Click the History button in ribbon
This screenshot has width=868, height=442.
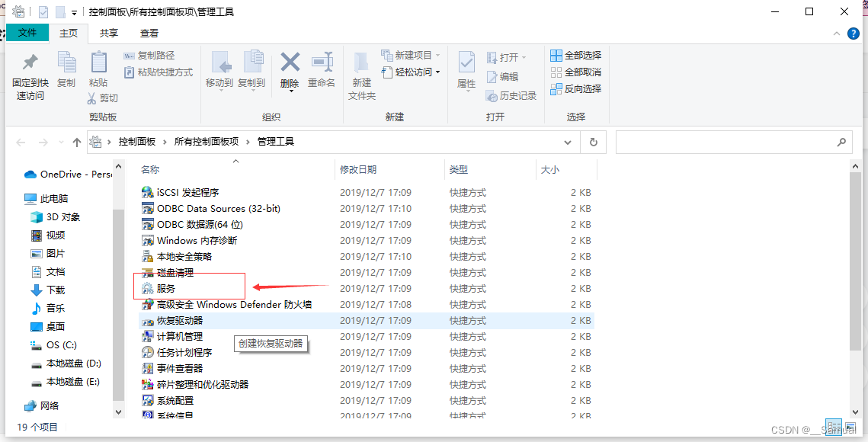pyautogui.click(x=511, y=96)
